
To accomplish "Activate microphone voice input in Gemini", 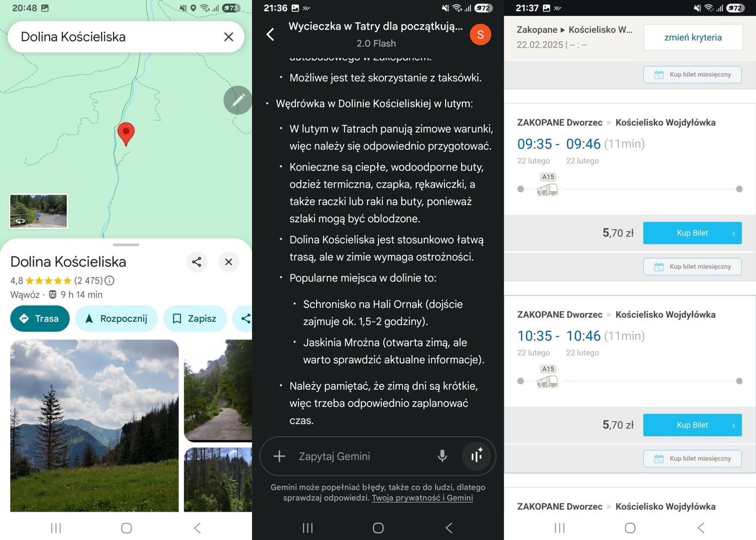I will (442, 456).
